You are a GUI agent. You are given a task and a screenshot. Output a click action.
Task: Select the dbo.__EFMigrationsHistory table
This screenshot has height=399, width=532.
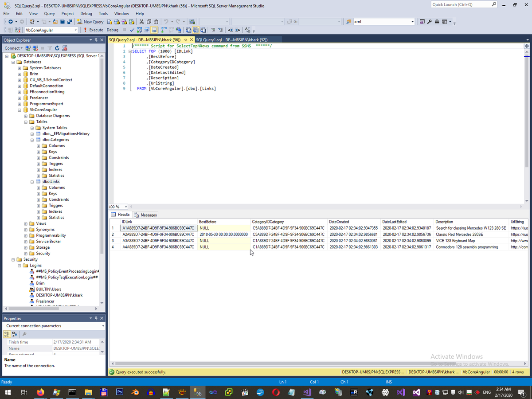coord(66,133)
